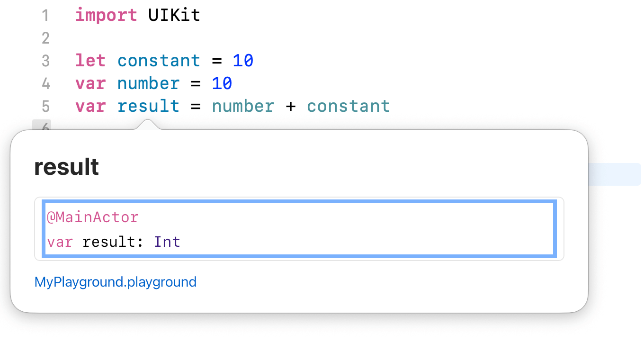Click the result variable name on line 5
The image size is (644, 343).
click(148, 107)
